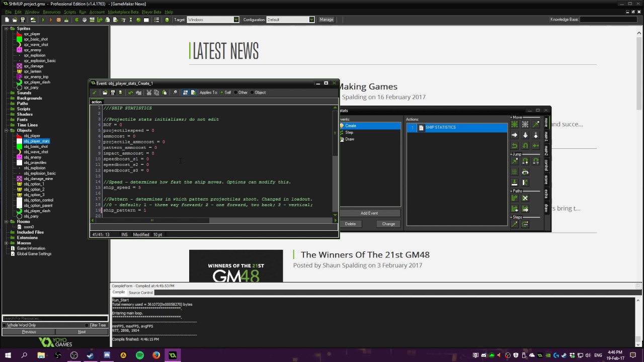644x362 pixels.
Task: Click the Paste icon in code editor toolbar
Action: (x=165, y=93)
